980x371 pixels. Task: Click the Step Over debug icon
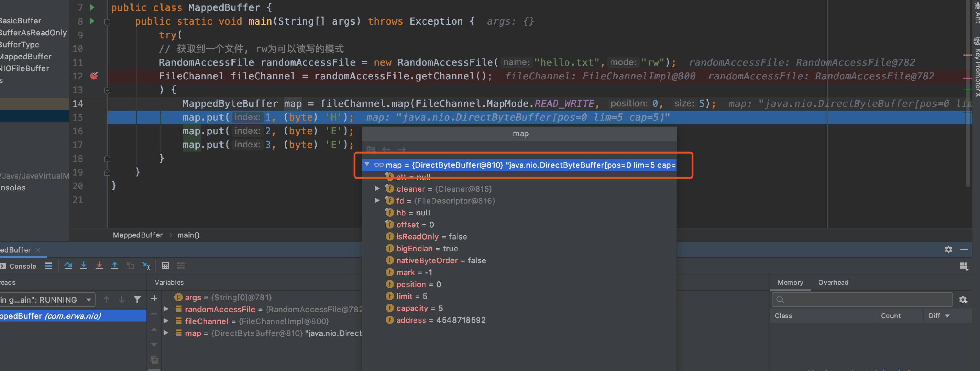pos(68,266)
